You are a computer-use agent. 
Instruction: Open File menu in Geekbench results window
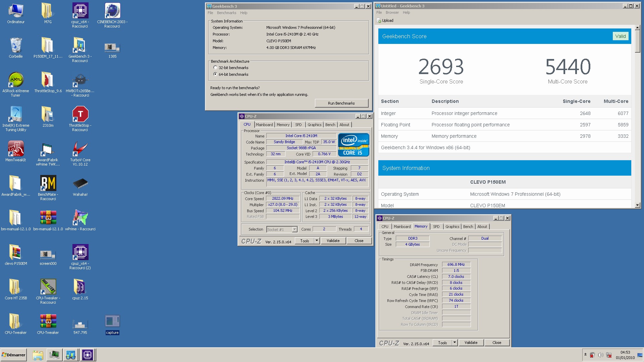click(x=379, y=12)
